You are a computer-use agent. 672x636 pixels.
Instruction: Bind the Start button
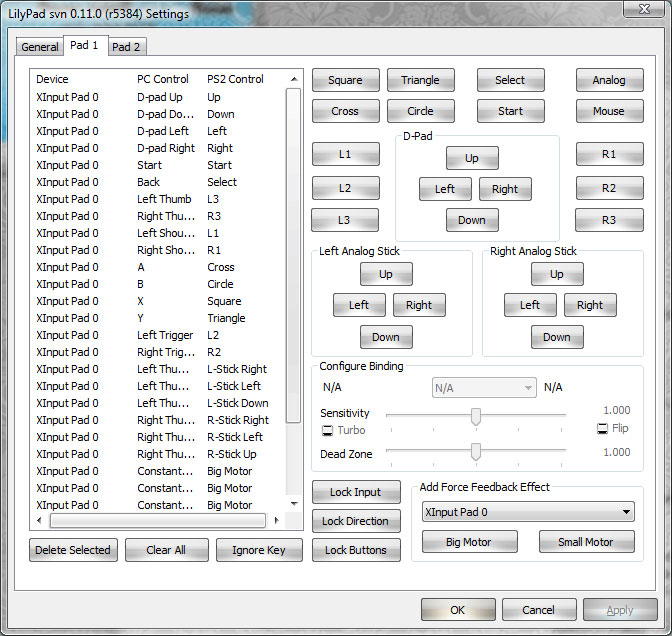point(510,111)
